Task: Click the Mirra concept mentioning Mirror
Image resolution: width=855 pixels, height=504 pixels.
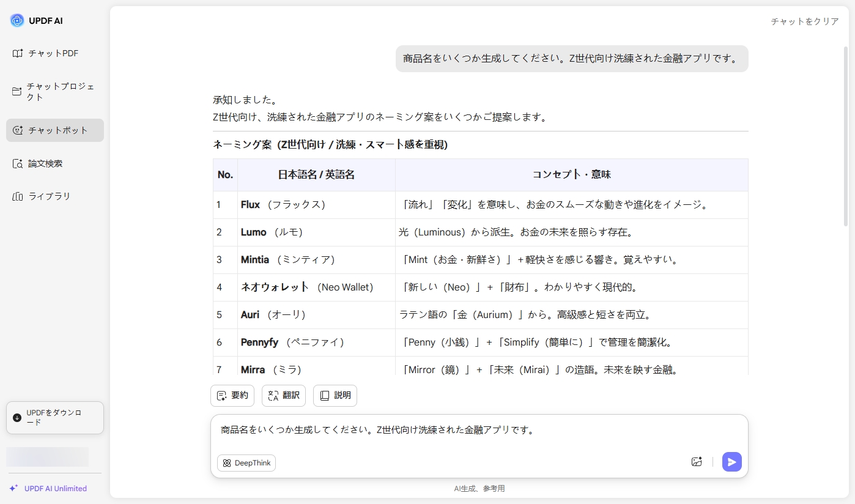Action: [539, 369]
